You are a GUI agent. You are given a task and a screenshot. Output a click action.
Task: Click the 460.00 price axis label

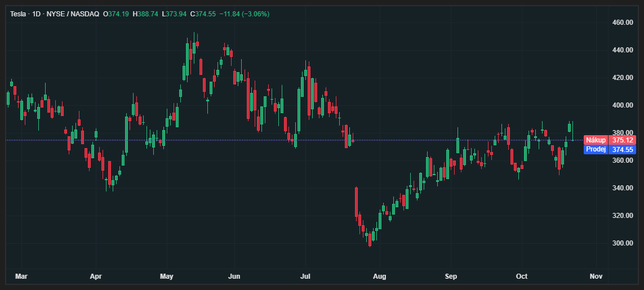pyautogui.click(x=623, y=22)
